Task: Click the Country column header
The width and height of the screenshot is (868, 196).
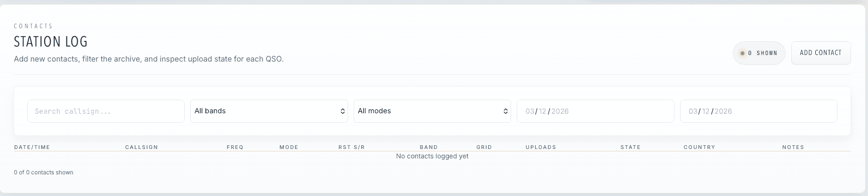Action: (x=699, y=147)
